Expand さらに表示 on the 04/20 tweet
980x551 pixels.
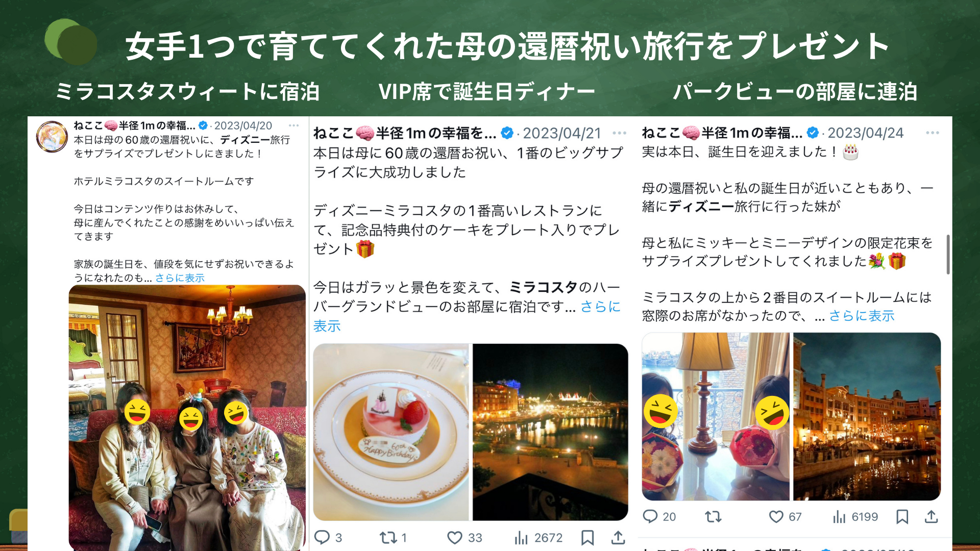click(180, 278)
